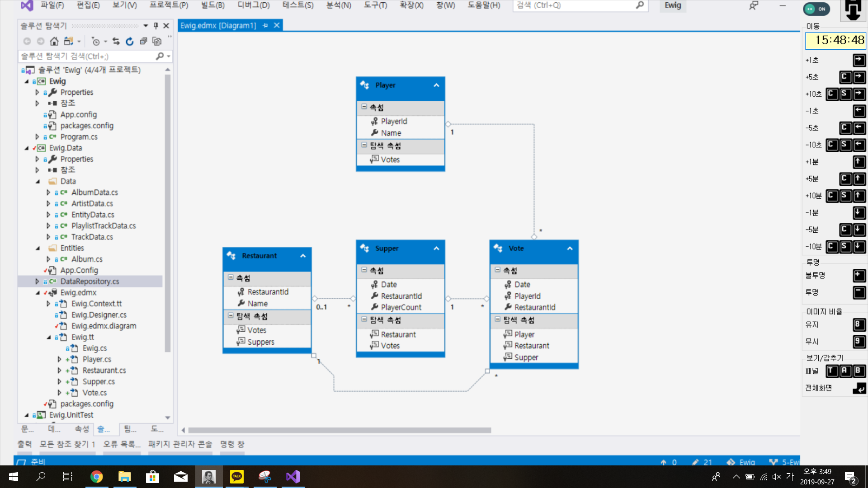Toggle the ON switch at top right
The width and height of the screenshot is (868, 488).
(816, 9)
